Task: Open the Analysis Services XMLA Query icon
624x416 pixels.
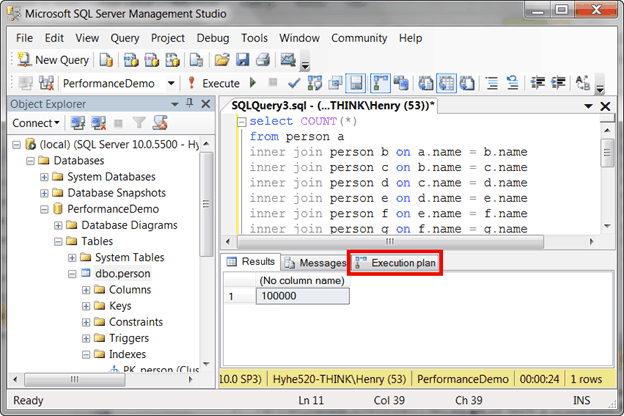Action: tap(172, 60)
